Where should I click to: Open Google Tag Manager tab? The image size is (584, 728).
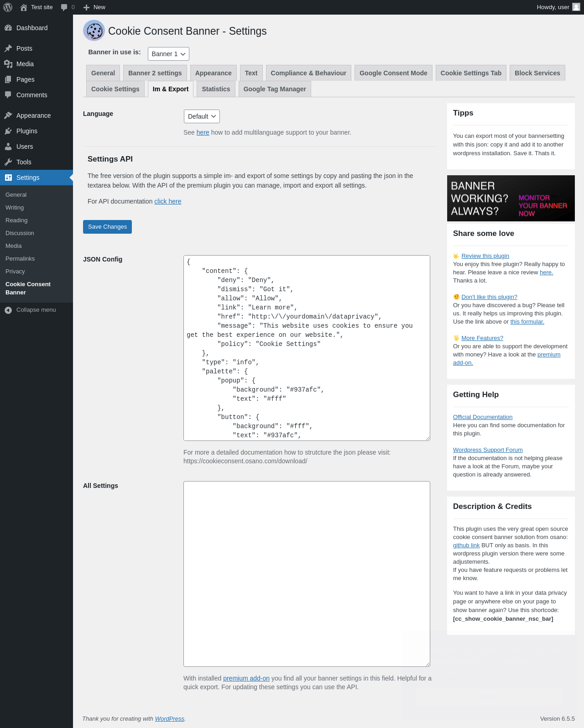click(x=275, y=89)
